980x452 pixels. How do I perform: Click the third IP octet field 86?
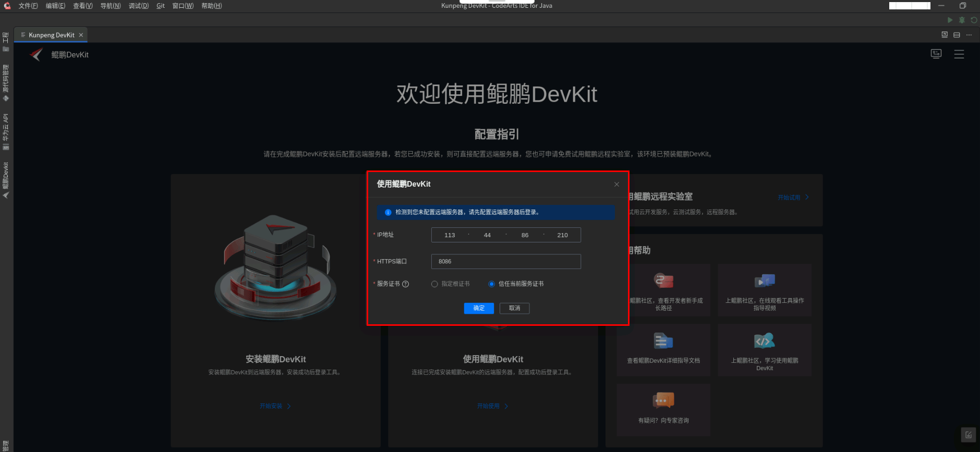(x=525, y=235)
